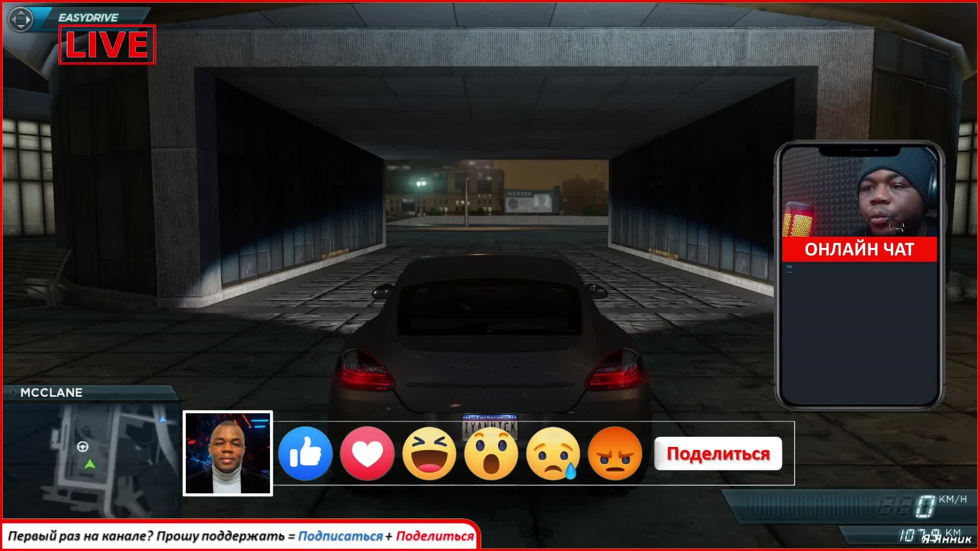
Task: Click the EasyDrive D-pad icon
Action: point(21,19)
